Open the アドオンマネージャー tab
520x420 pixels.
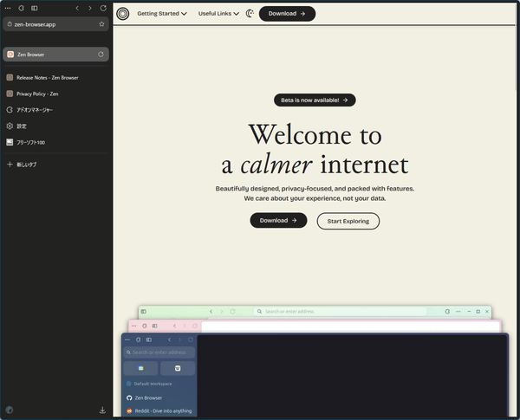pos(55,110)
